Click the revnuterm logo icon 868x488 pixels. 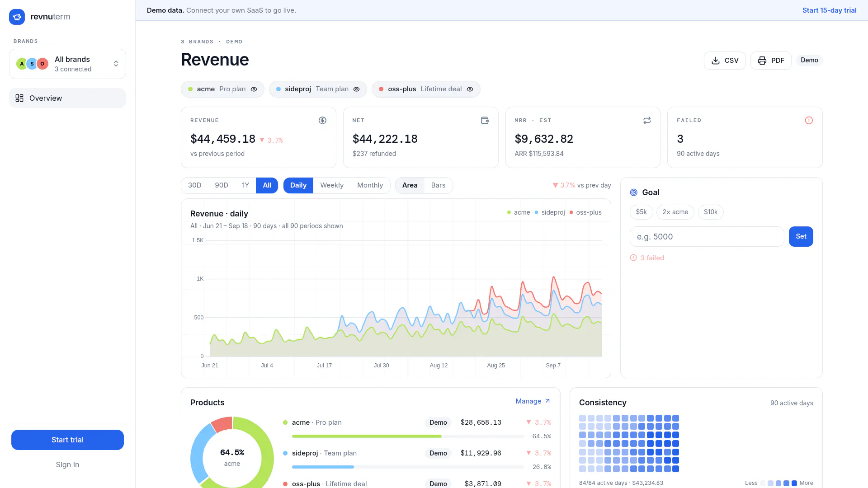pyautogui.click(x=17, y=17)
